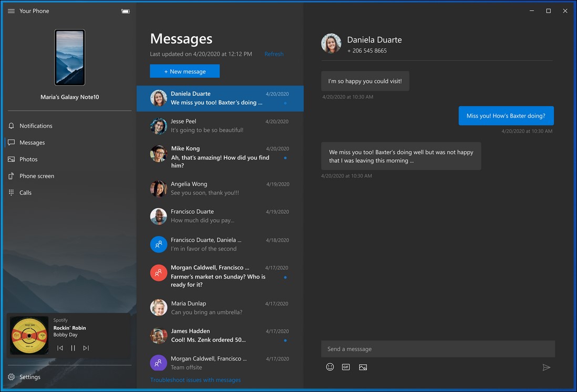Pause the Rockin' Robin song
The image size is (577, 392).
coord(73,348)
